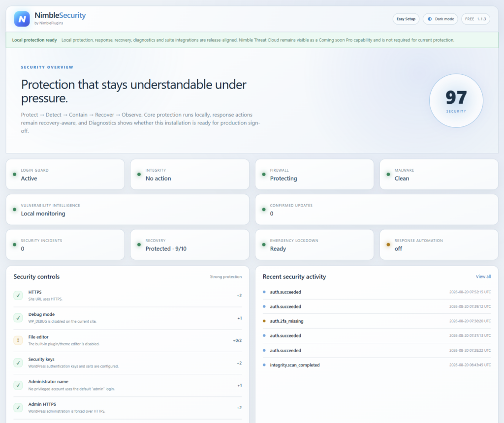504x423 pixels.
Task: Select the Security keys control title
Action: 41,359
